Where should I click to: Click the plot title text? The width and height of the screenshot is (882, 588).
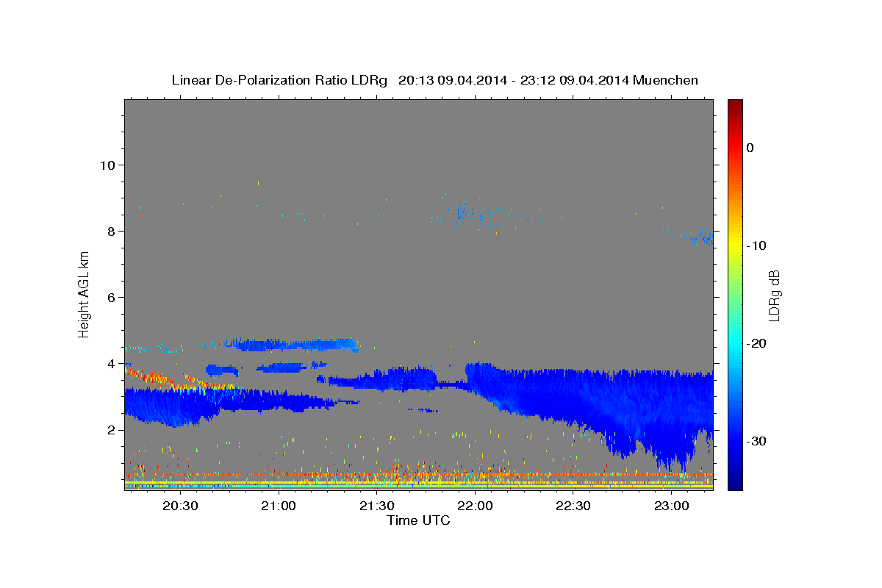tap(434, 80)
